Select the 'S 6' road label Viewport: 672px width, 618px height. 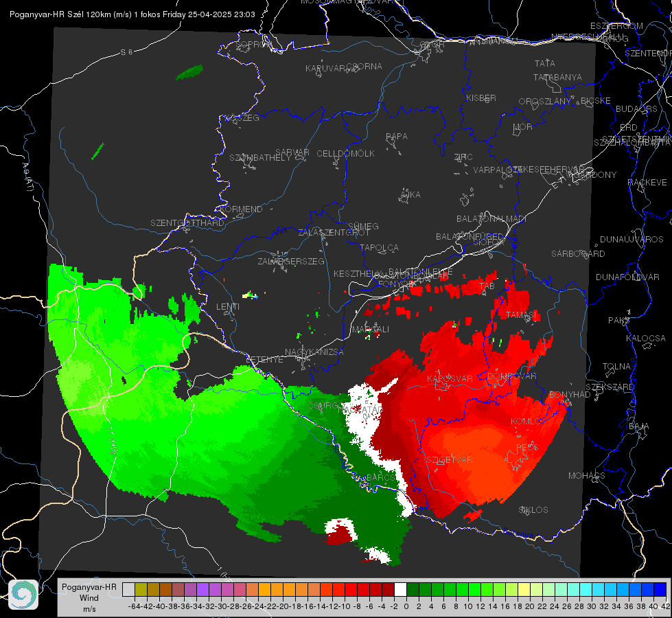point(126,52)
